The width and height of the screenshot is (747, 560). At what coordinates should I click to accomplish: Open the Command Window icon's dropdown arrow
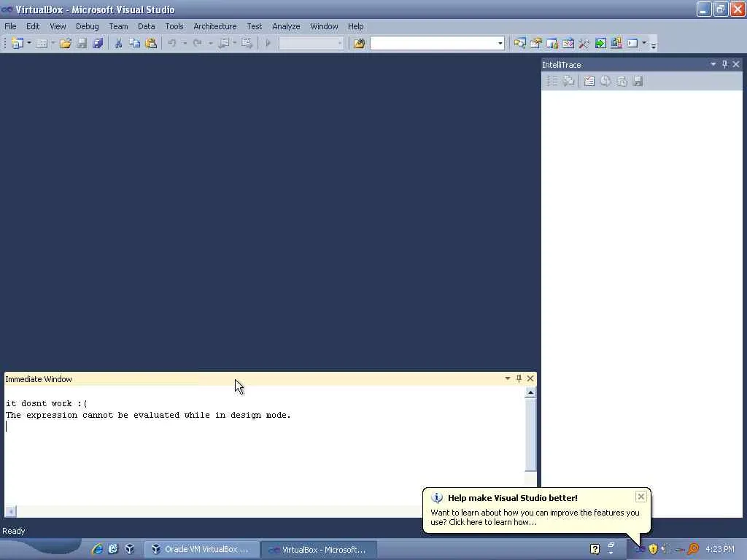click(644, 43)
